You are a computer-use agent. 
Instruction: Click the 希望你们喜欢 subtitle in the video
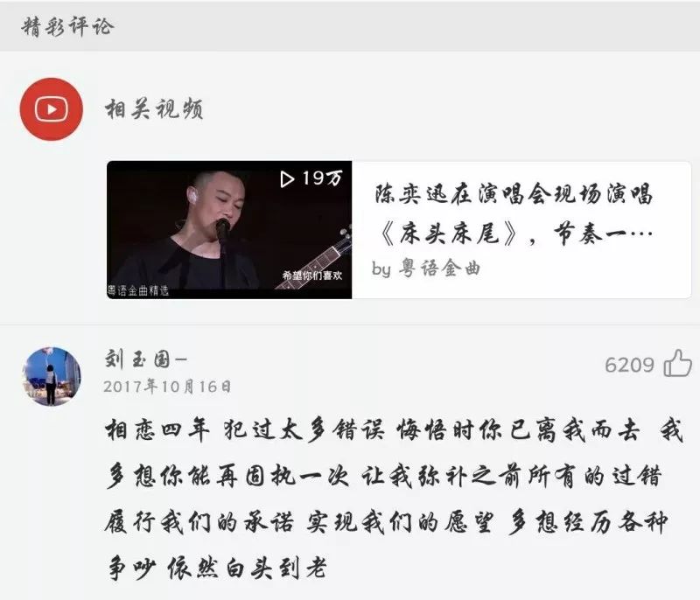click(312, 276)
